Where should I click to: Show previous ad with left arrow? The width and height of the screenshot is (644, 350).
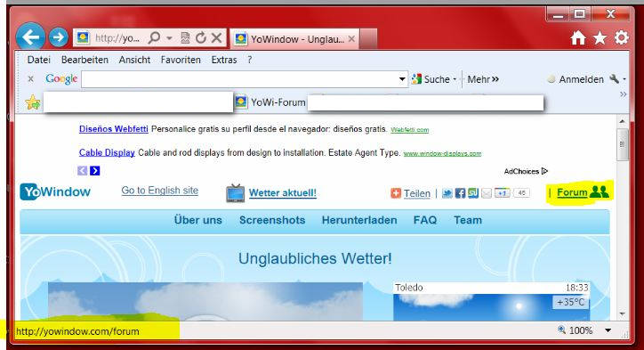click(x=82, y=170)
